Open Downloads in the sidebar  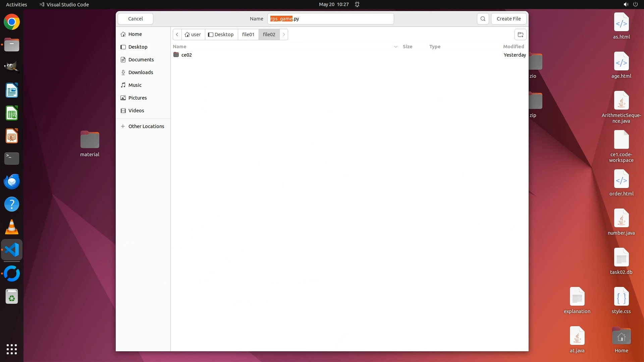141,72
